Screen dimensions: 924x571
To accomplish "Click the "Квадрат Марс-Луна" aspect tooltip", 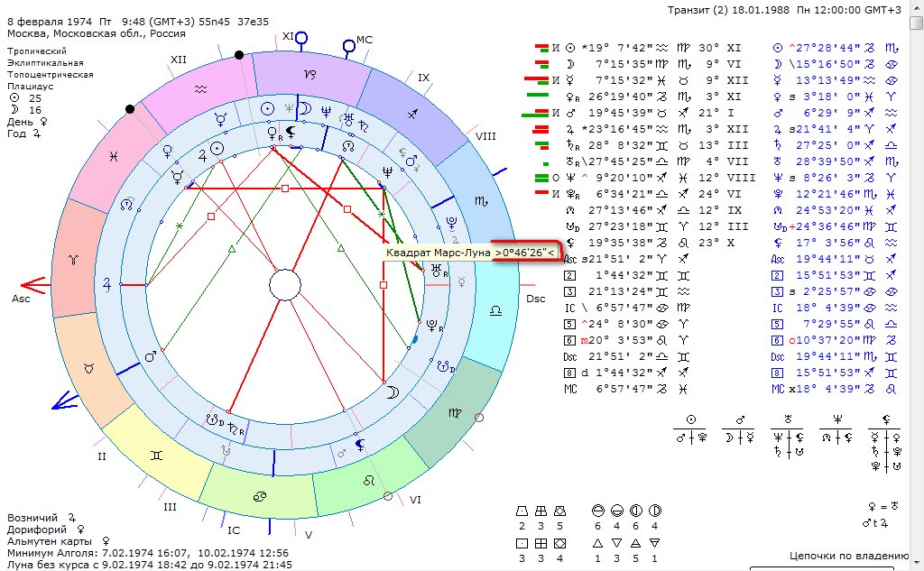I will click(x=471, y=253).
